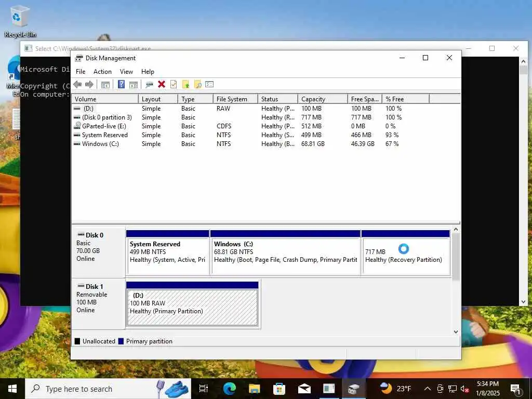Sort by the Free Space column header
The width and height of the screenshot is (532, 399).
365,99
